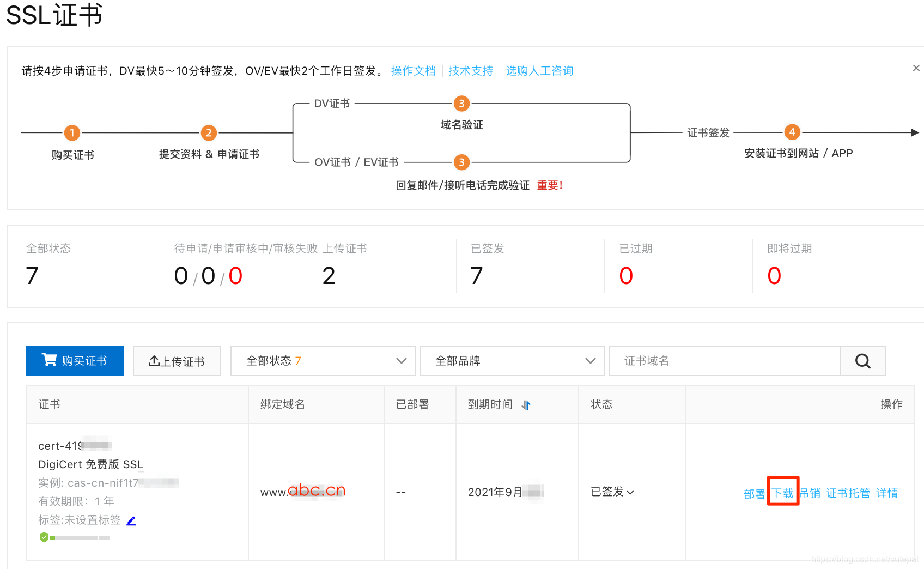The image size is (924, 569).
Task: Click the edit pencil icon next to 未设置标签
Action: (x=131, y=520)
